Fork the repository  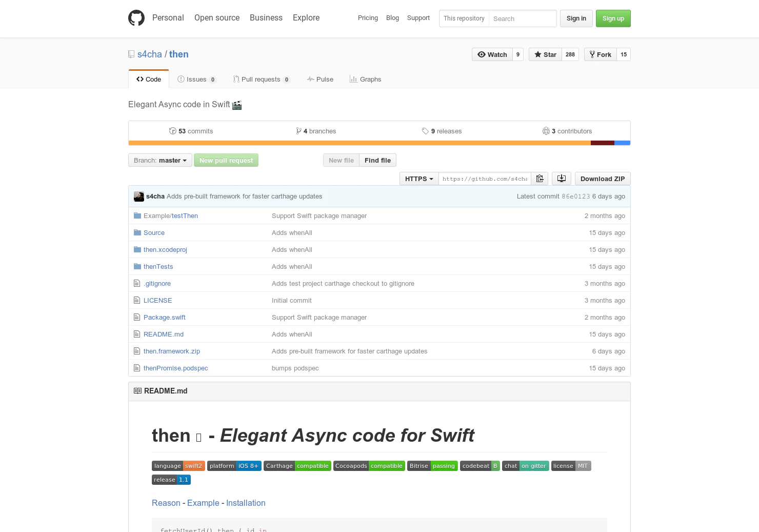click(601, 54)
